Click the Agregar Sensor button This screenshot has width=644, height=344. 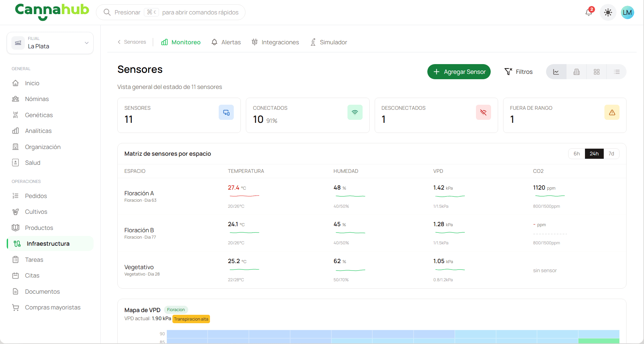[x=459, y=72]
